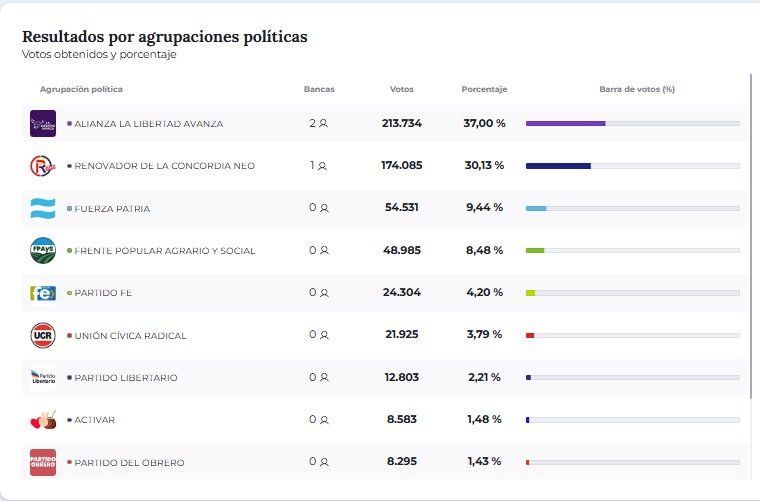Viewport: 760px width, 501px height.
Task: Select the Activar party logo
Action: pyautogui.click(x=43, y=420)
